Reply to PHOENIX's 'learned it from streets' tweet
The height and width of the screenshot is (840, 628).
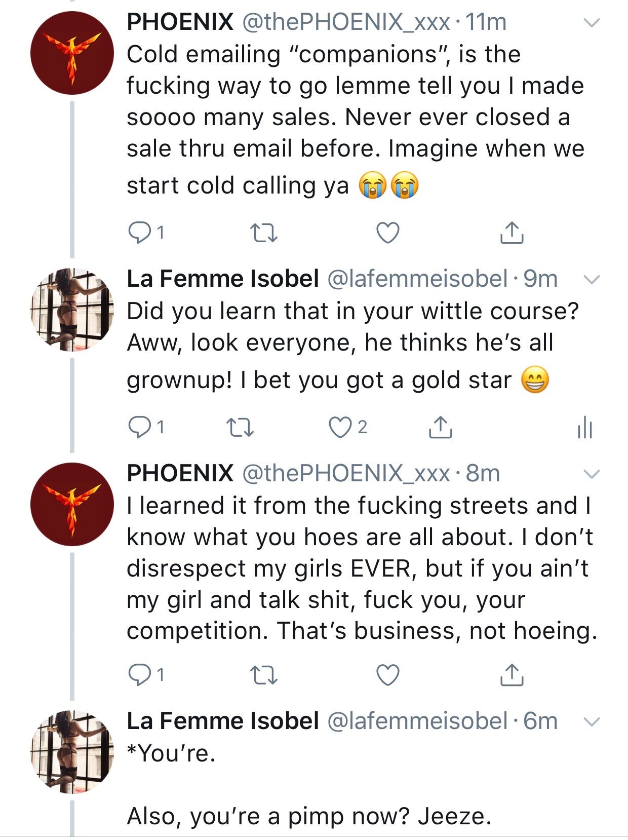[x=138, y=675]
